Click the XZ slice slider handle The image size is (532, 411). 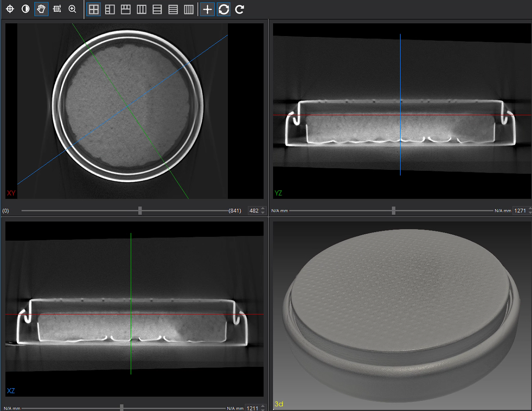[121, 408]
